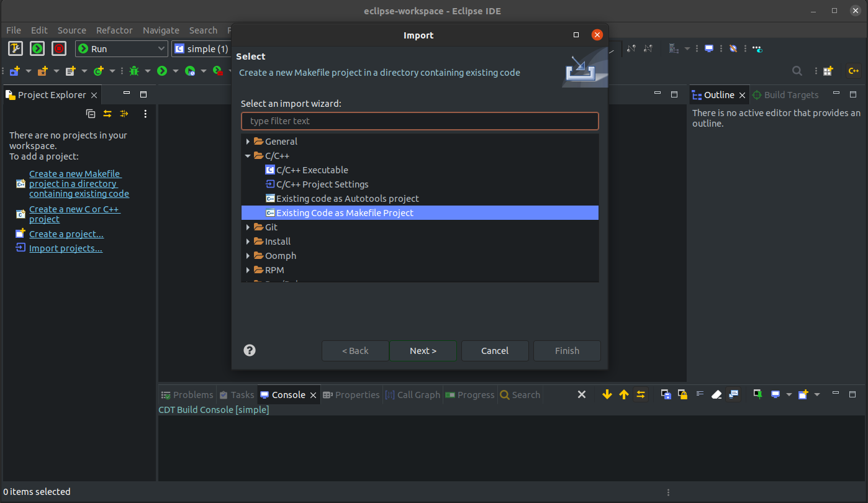Click the help question mark in Import dialog
The image size is (868, 503).
(250, 350)
